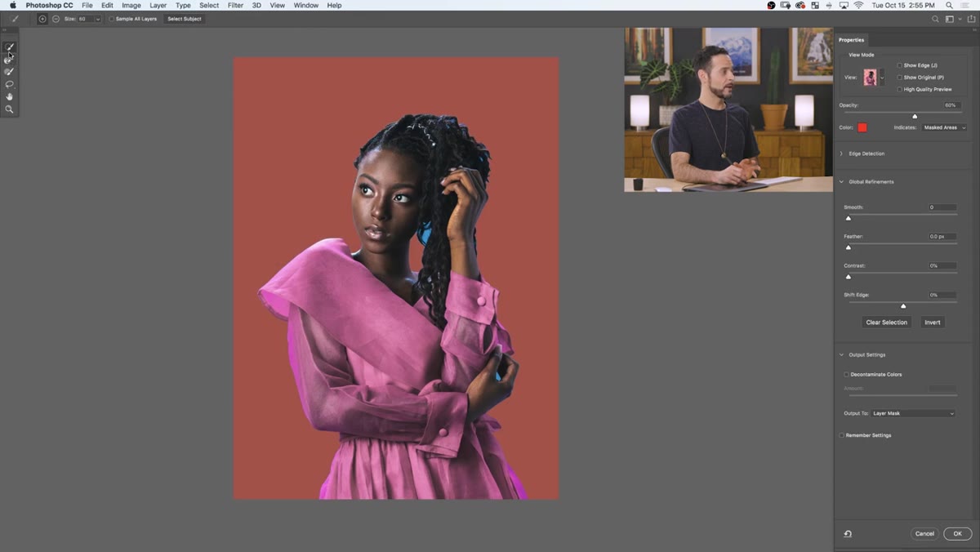Viewport: 980px width, 552px height.
Task: Toggle Show Edge (J) checkbox
Action: (x=900, y=65)
